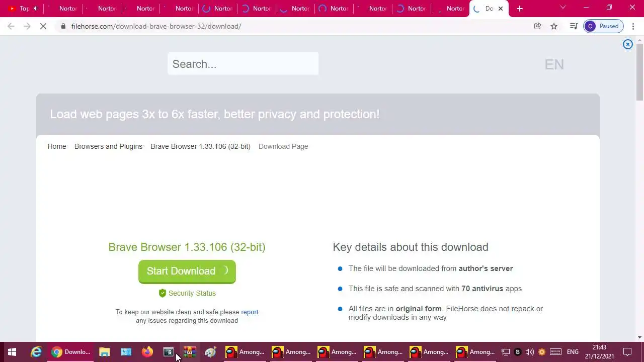
Task: Click the report issues link
Action: [x=250, y=312]
